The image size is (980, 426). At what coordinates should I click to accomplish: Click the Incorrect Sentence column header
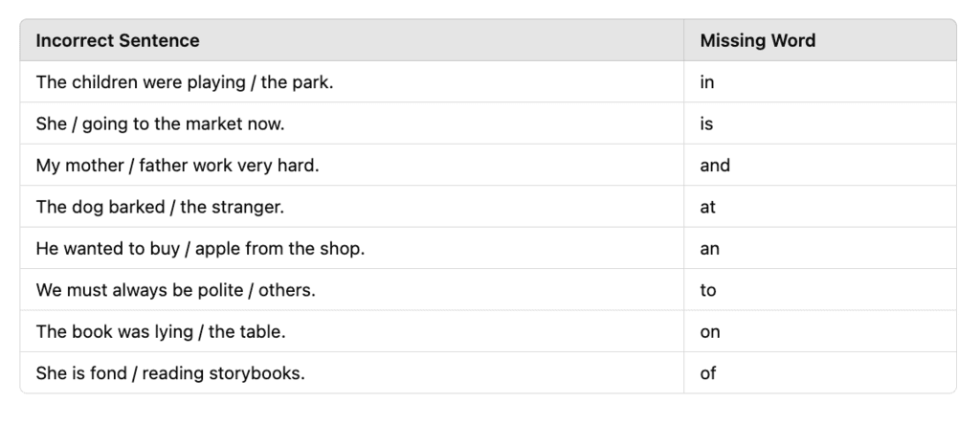click(x=118, y=40)
